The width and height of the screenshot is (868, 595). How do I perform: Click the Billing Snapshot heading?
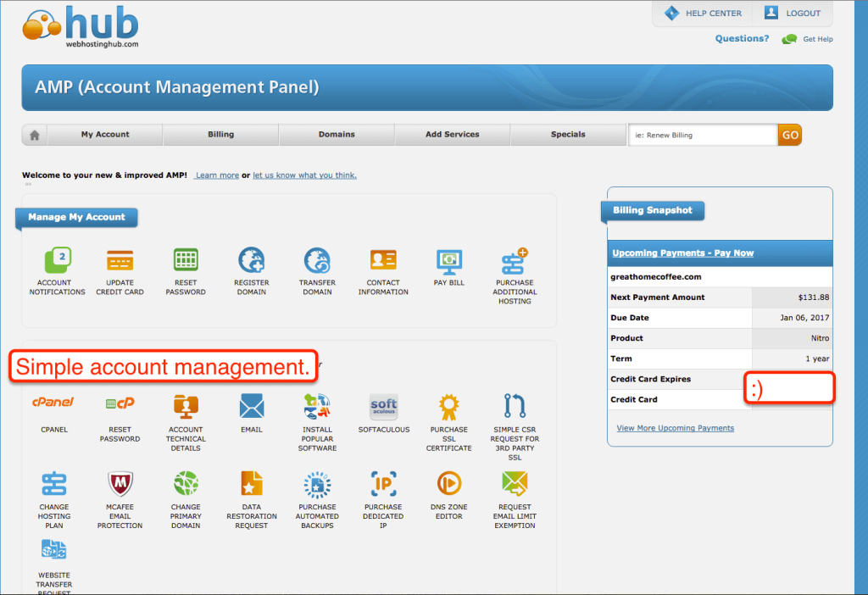(x=653, y=210)
